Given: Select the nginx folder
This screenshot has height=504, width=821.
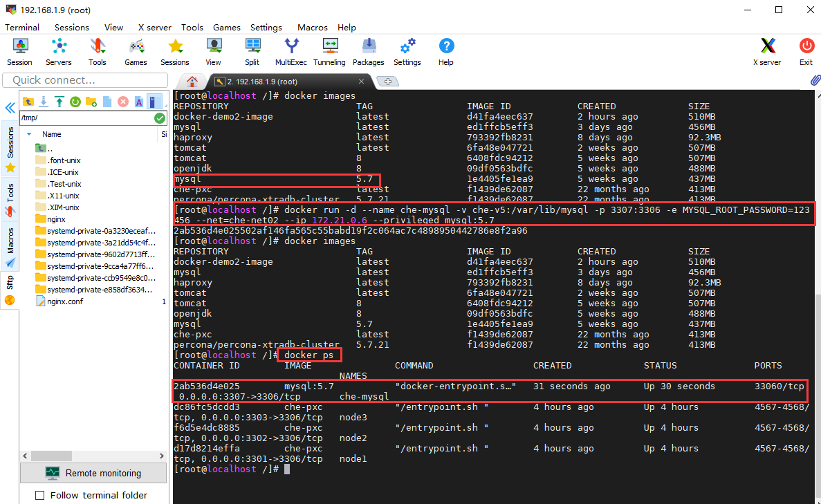Looking at the screenshot, I should click(x=50, y=219).
